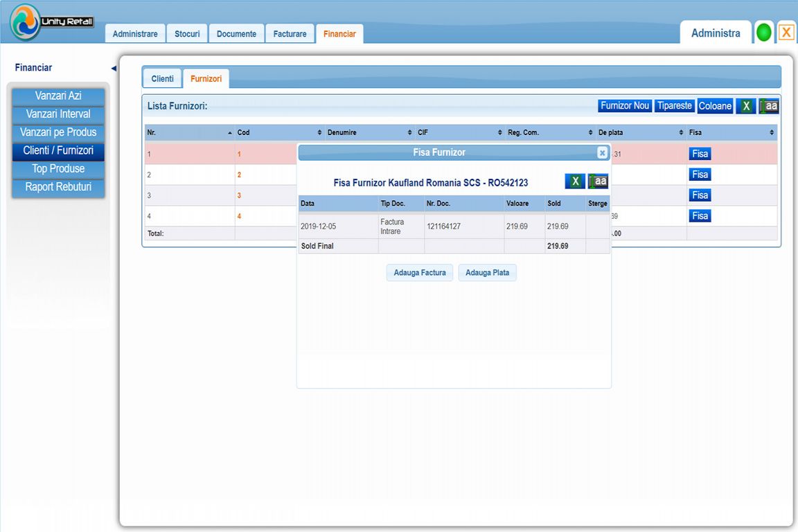Select the Furnizori sub-tab
Viewport: 798px width, 532px height.
point(206,78)
